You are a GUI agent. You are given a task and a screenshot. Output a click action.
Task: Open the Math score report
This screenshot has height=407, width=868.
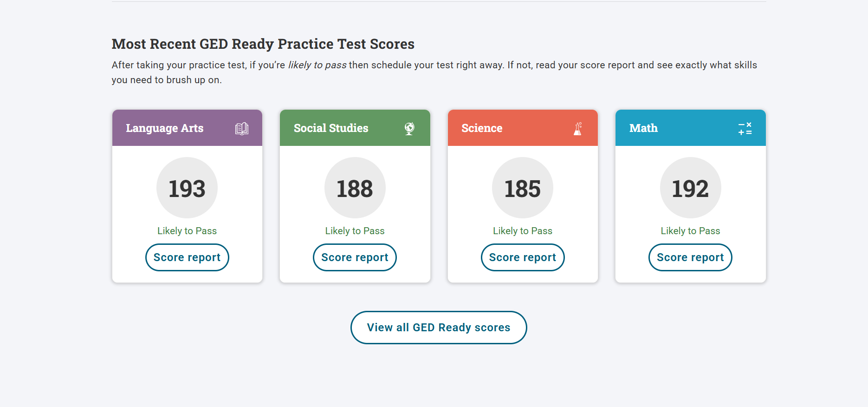click(690, 257)
